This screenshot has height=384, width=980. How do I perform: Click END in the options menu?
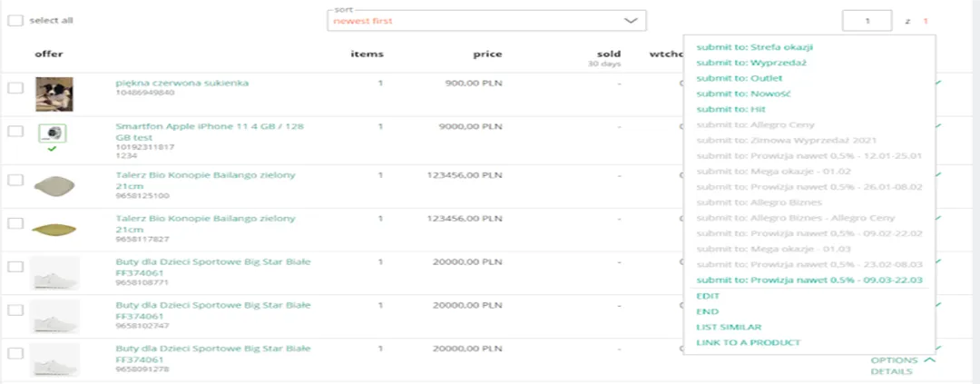coord(707,311)
